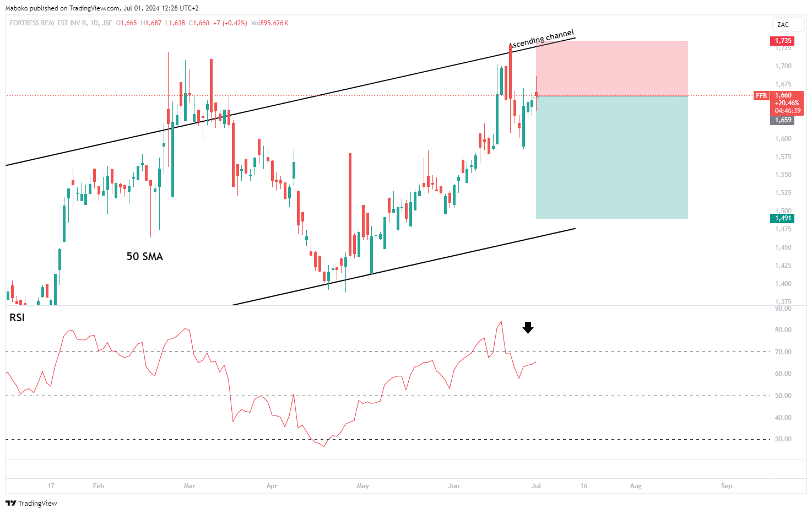This screenshot has height=513, width=812.
Task: Click the green 1,491 target price label
Action: pyautogui.click(x=783, y=218)
